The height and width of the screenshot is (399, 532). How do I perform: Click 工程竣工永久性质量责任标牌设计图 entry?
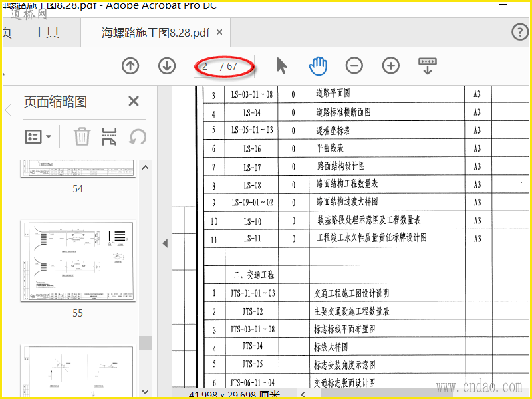coord(372,237)
